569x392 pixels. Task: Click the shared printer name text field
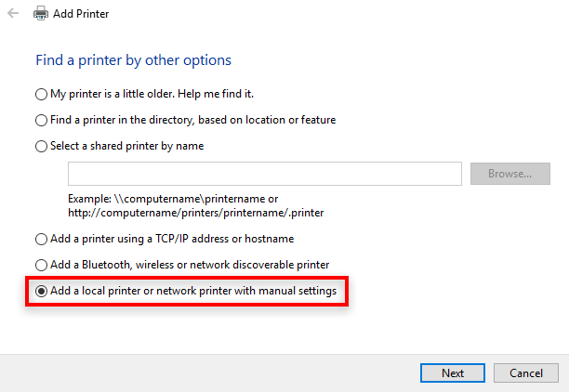(x=265, y=174)
